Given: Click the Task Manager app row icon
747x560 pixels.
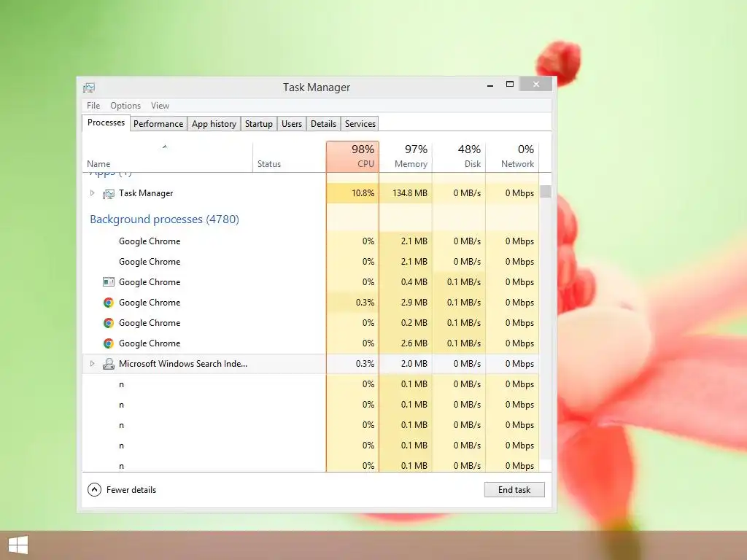Looking at the screenshot, I should tap(109, 193).
